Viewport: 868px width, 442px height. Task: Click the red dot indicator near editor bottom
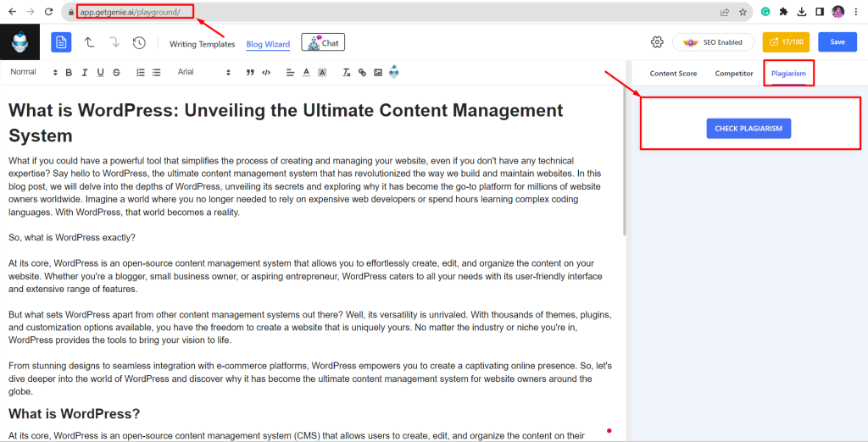click(609, 430)
